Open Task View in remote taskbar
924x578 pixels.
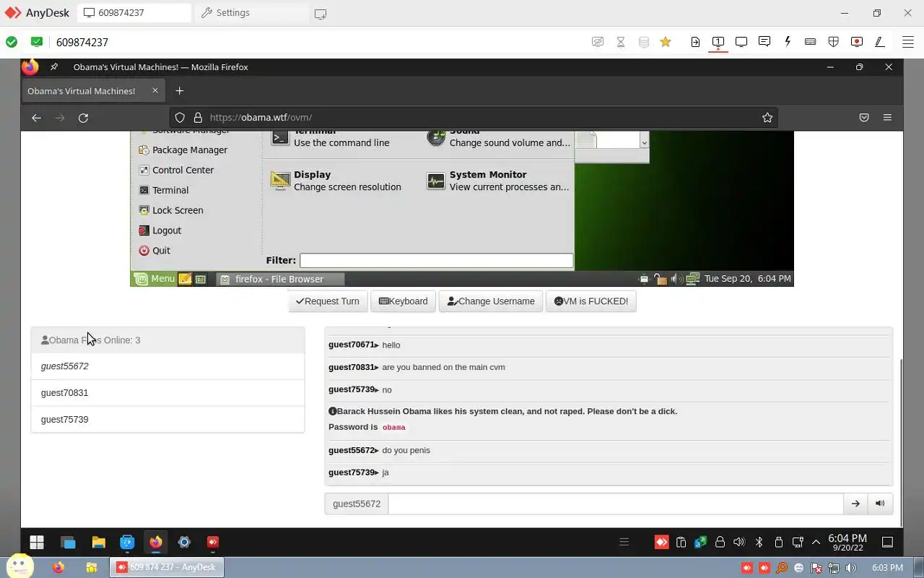68,542
